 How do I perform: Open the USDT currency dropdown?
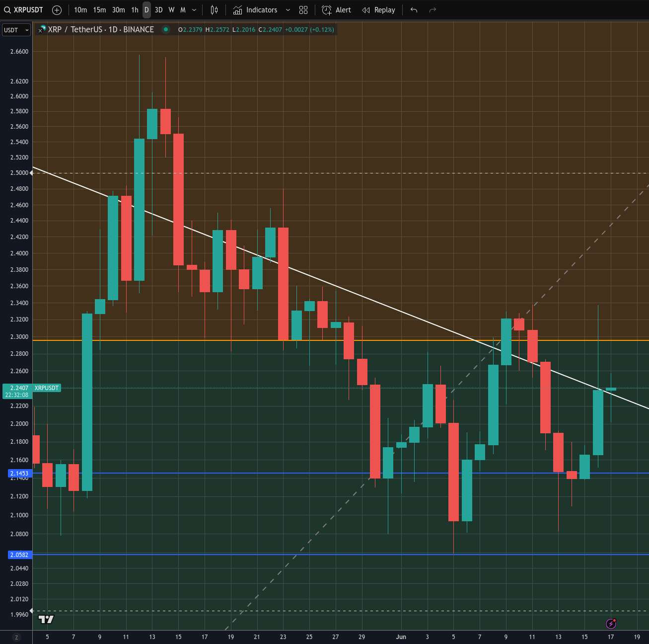tap(16, 30)
